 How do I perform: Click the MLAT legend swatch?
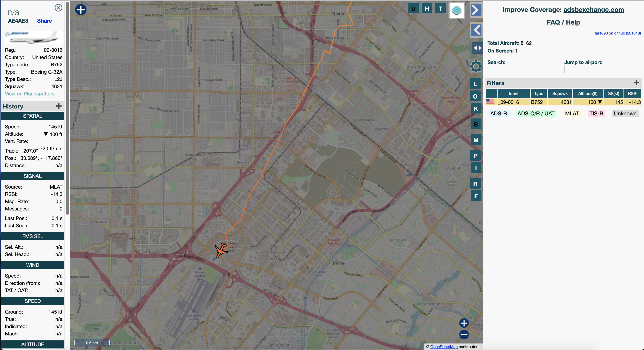click(x=572, y=113)
